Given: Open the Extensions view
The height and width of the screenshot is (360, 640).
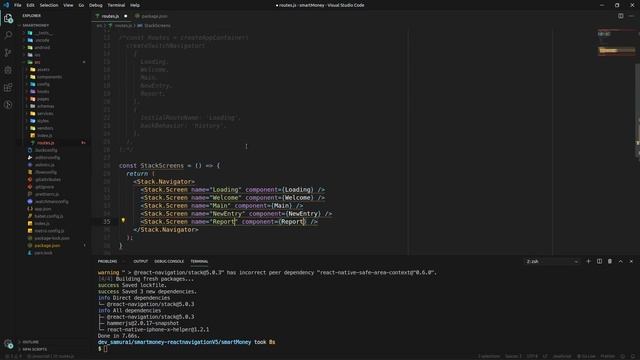Looking at the screenshot, I should [x=8, y=87].
